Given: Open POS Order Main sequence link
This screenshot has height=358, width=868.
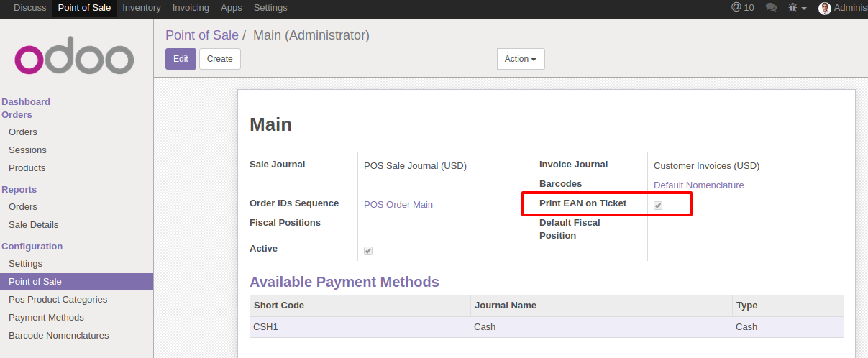Looking at the screenshot, I should tap(398, 205).
